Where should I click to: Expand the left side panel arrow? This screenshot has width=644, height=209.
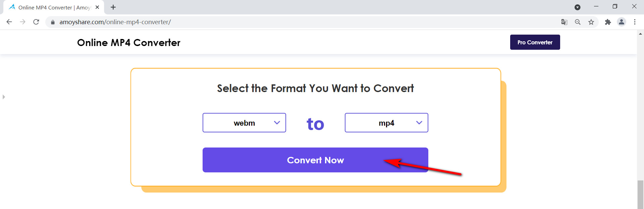pos(4,97)
